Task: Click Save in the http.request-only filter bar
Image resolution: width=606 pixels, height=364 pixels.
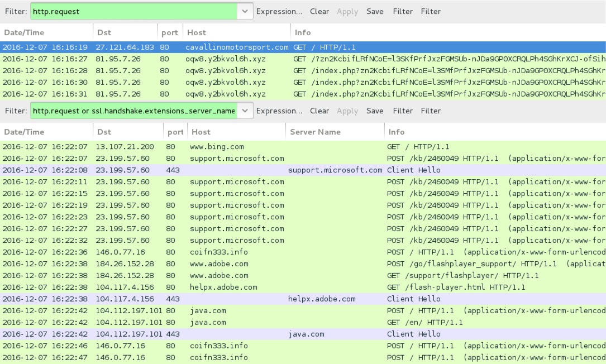Action: click(x=375, y=12)
